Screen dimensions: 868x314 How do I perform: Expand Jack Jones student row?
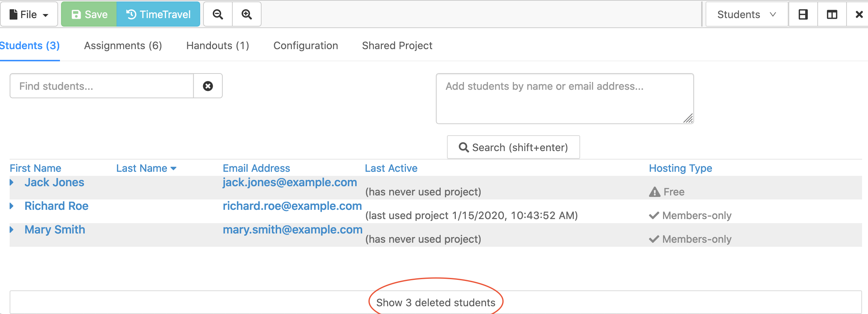click(x=12, y=182)
